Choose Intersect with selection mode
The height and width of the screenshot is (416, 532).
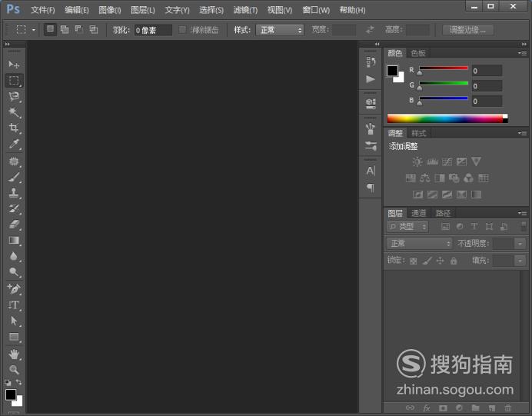tap(93, 30)
